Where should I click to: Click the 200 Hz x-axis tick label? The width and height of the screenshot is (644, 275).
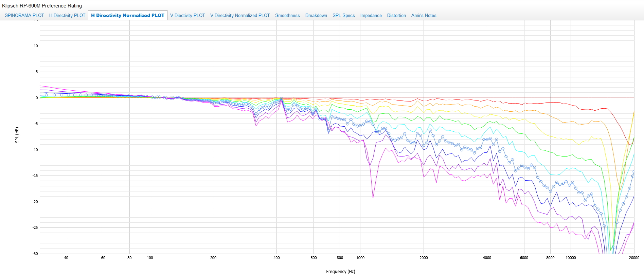point(213,258)
